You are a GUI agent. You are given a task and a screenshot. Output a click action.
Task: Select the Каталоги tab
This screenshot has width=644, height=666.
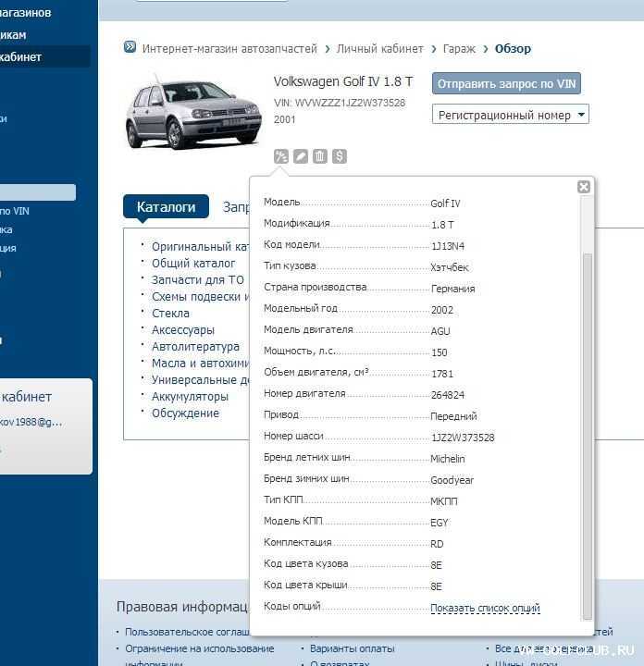tap(167, 207)
